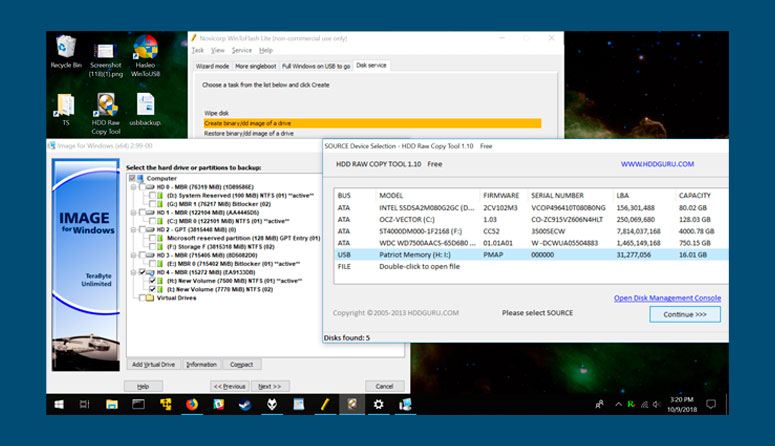Screen dimensions: 775x446
Task: Click the white fox-head taskbar icon
Action: pyautogui.click(x=272, y=404)
